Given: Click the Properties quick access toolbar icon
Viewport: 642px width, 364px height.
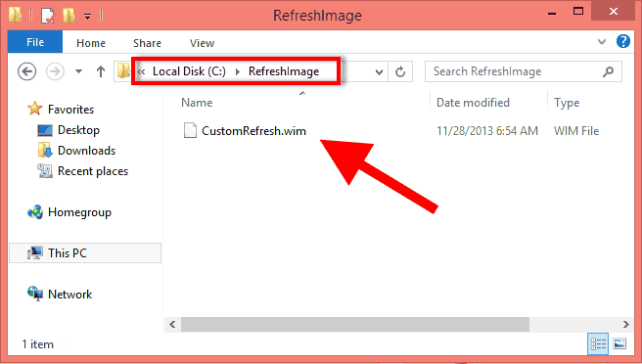Looking at the screenshot, I should pyautogui.click(x=48, y=16).
